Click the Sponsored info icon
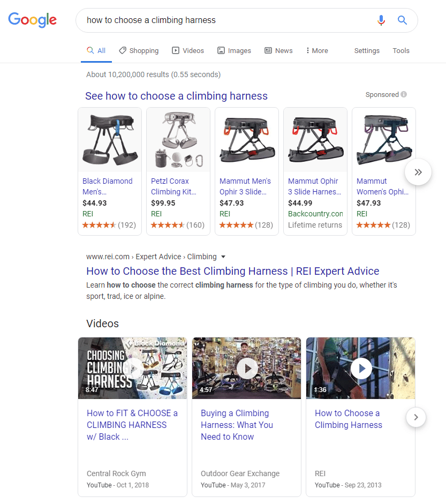This screenshot has width=446, height=504. (x=404, y=94)
